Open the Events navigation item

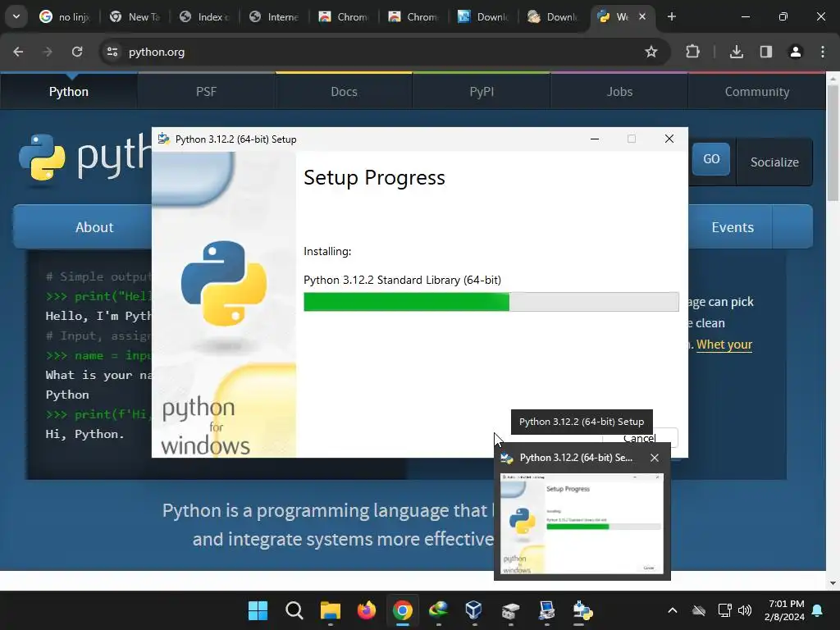(733, 227)
